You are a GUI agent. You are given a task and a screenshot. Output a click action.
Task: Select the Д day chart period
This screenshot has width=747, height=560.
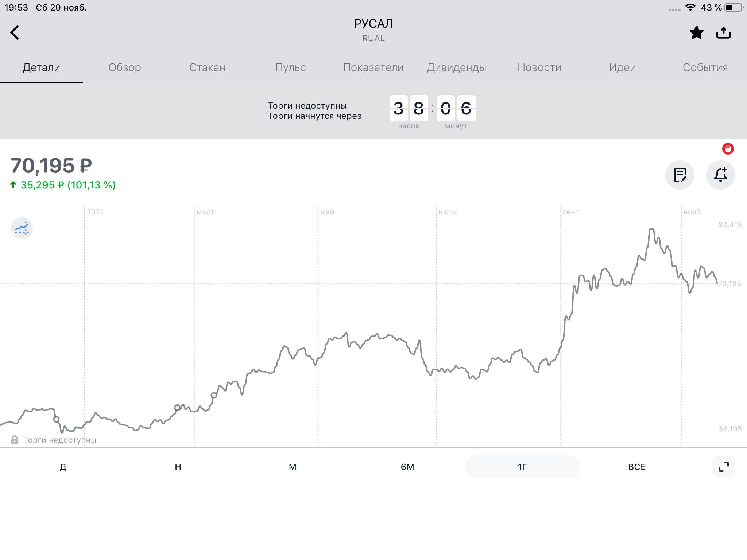tap(63, 467)
